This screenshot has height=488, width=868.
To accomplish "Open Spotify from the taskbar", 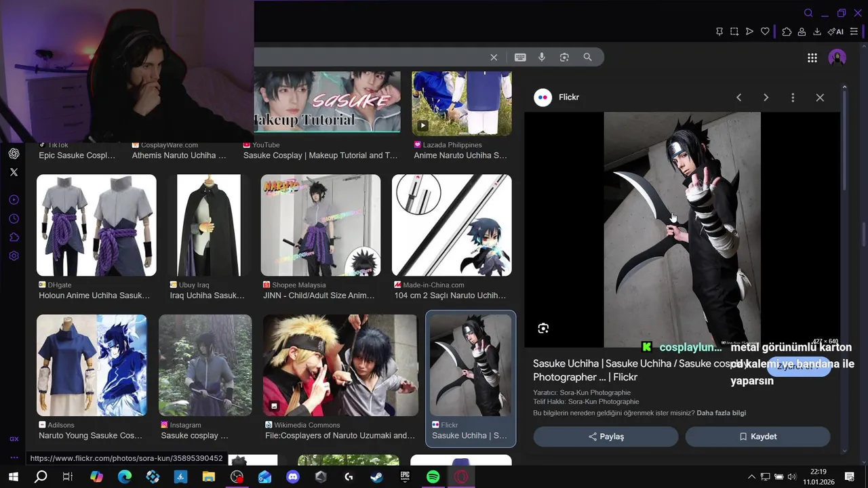I will coord(433,477).
